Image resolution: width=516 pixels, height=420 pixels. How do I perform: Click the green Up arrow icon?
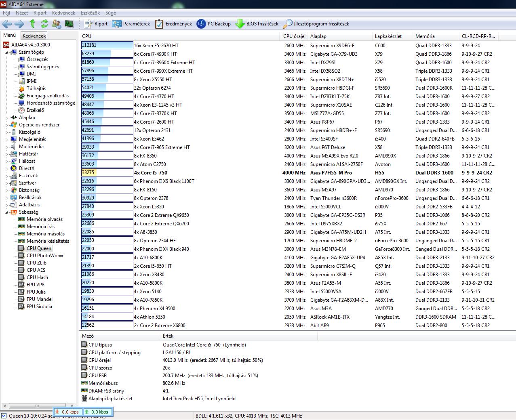pyautogui.click(x=32, y=24)
